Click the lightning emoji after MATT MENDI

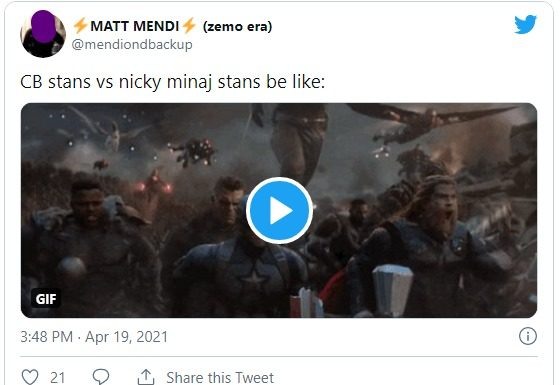(x=189, y=26)
